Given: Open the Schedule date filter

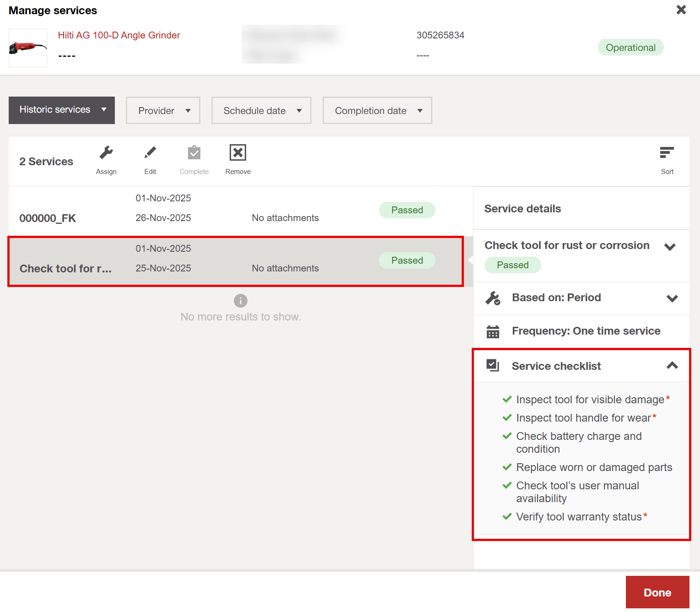Looking at the screenshot, I should tap(261, 111).
